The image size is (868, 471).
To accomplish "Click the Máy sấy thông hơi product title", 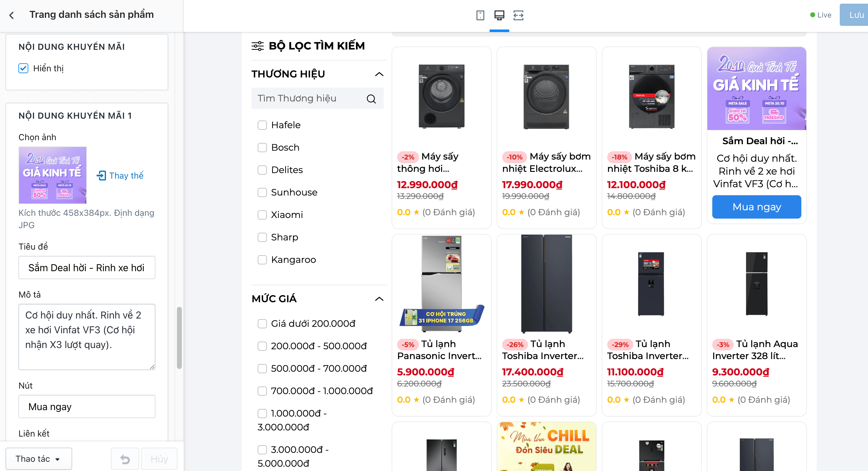I will tap(428, 163).
